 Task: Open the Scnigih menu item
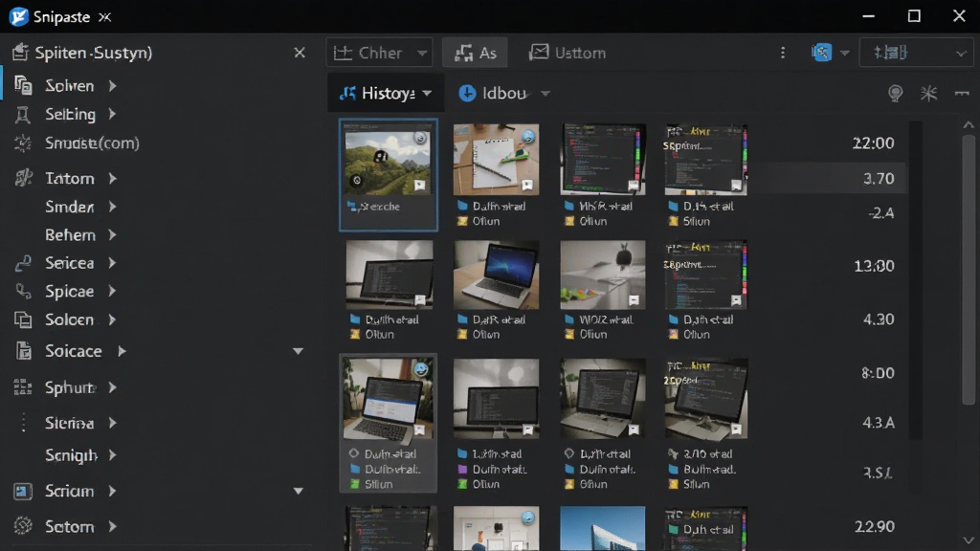point(71,455)
